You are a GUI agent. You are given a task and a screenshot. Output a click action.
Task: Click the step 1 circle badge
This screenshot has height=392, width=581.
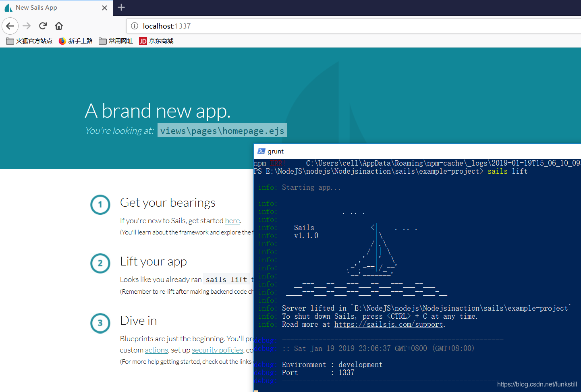click(x=100, y=205)
